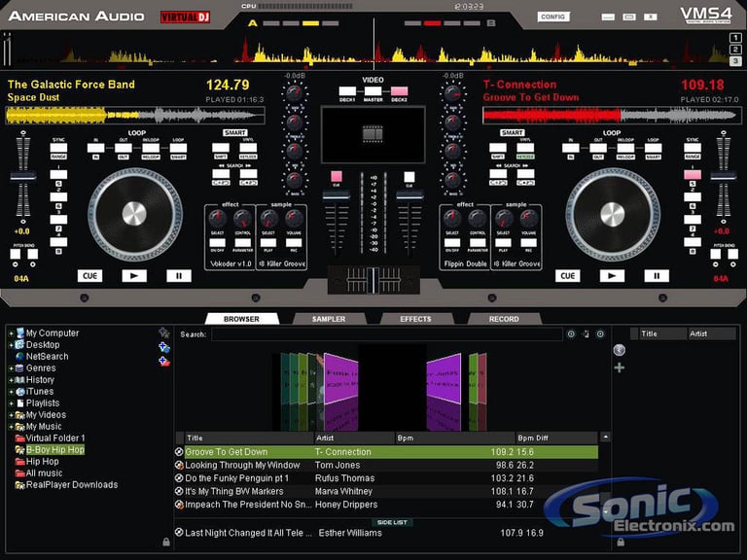Click the plus icon in the playlist side panel
This screenshot has height=560, width=747.
coord(620,367)
